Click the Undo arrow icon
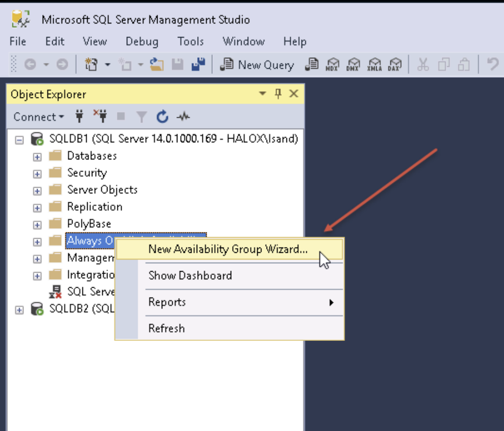 point(492,64)
